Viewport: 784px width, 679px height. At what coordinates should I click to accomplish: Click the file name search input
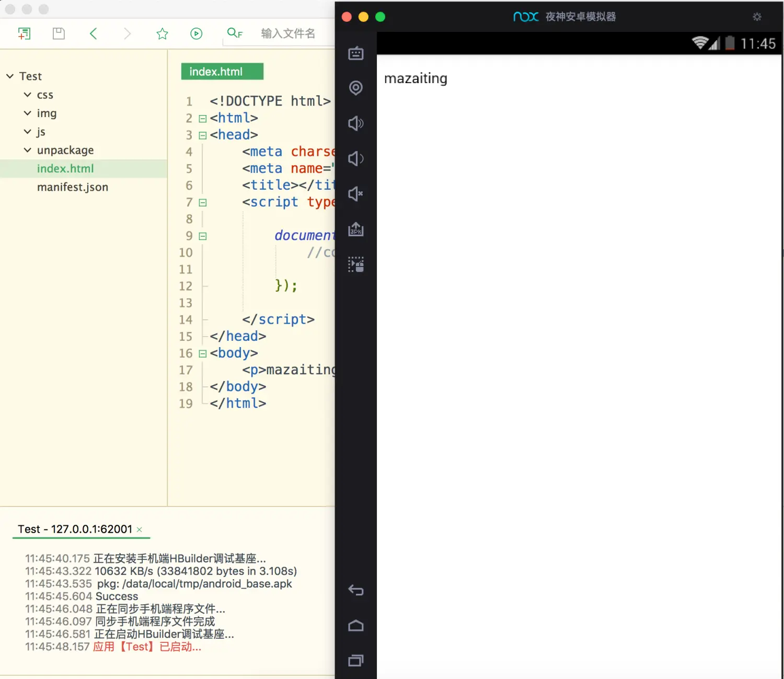pyautogui.click(x=288, y=34)
